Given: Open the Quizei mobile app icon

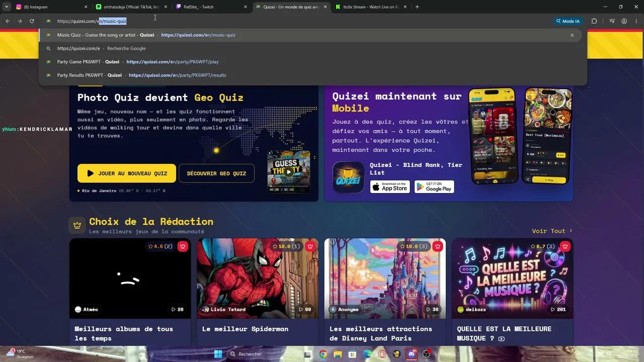Looking at the screenshot, I should coord(348,177).
